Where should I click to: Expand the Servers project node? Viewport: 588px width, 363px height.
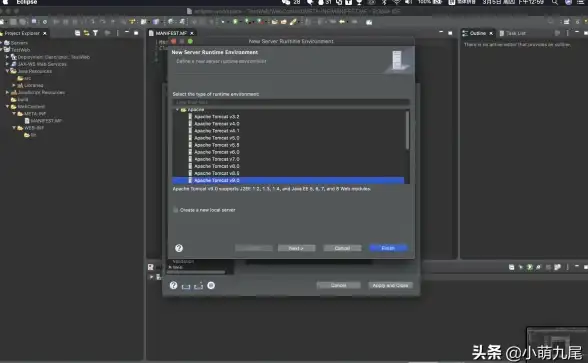pyautogui.click(x=1, y=43)
